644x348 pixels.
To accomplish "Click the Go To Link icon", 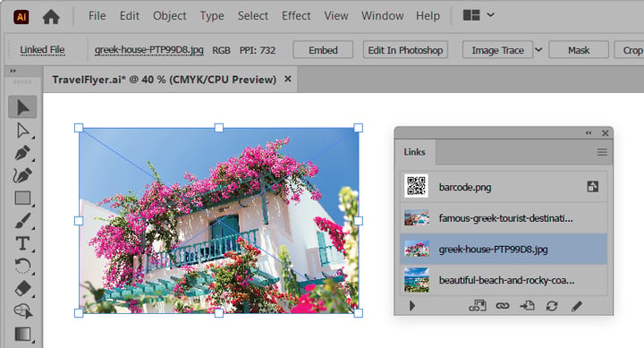I will pyautogui.click(x=527, y=306).
